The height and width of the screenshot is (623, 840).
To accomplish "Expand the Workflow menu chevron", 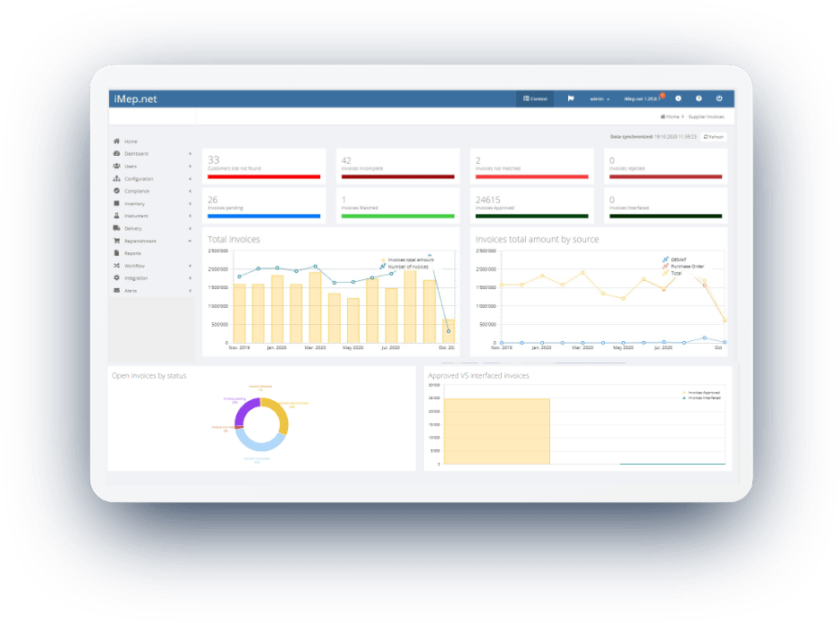I will point(190,266).
